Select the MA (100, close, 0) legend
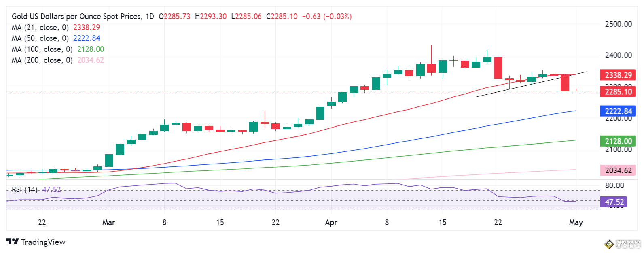The width and height of the screenshot is (644, 253). click(42, 49)
